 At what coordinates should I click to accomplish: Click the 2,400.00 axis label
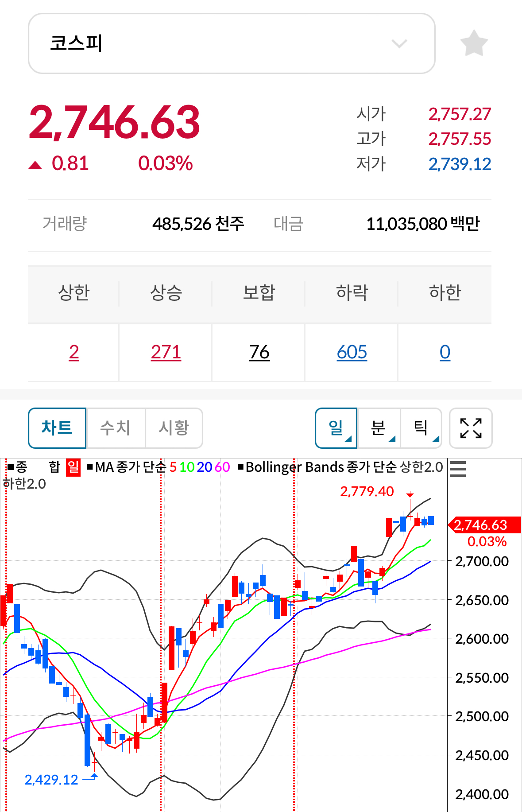coord(482,795)
